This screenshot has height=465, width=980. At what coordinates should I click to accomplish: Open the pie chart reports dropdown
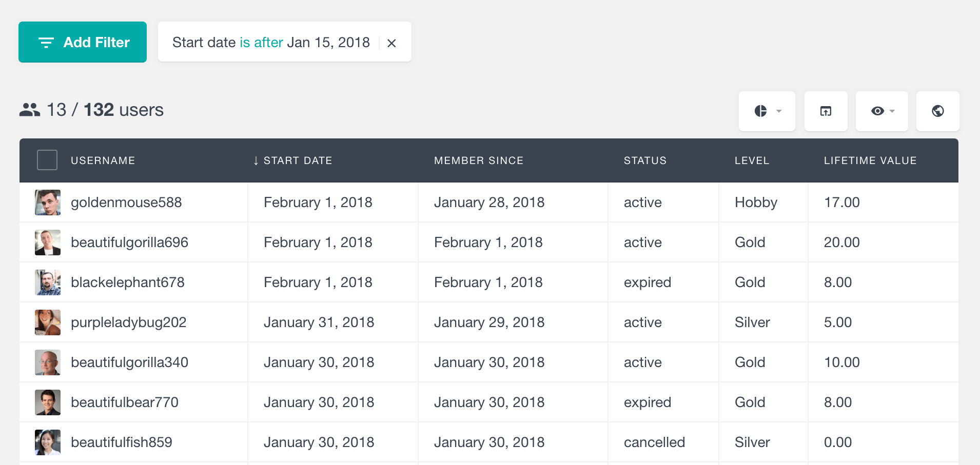[767, 111]
